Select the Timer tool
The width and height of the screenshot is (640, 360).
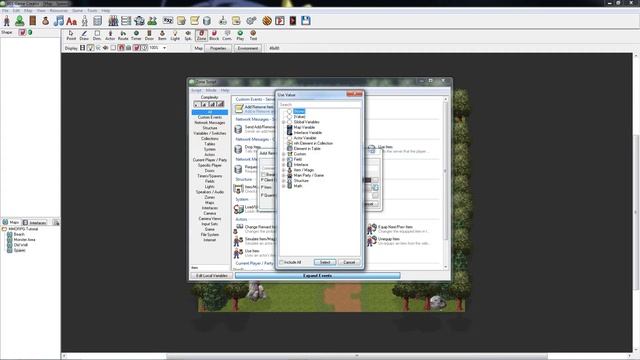[x=136, y=35]
